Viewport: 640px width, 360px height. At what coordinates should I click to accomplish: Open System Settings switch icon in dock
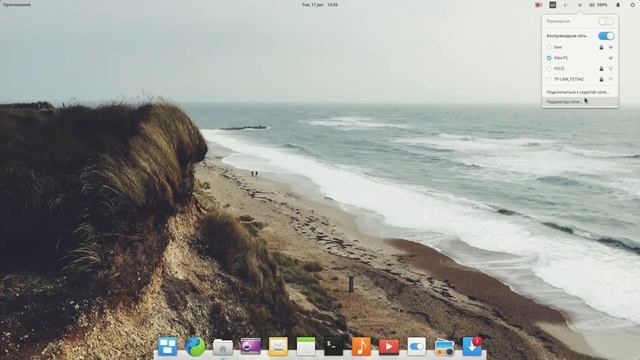416,346
